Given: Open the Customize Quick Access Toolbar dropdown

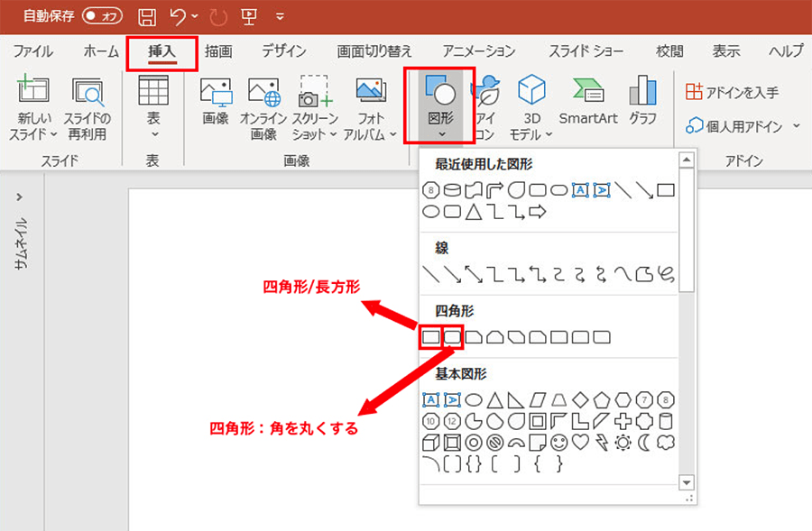Looking at the screenshot, I should point(280,16).
